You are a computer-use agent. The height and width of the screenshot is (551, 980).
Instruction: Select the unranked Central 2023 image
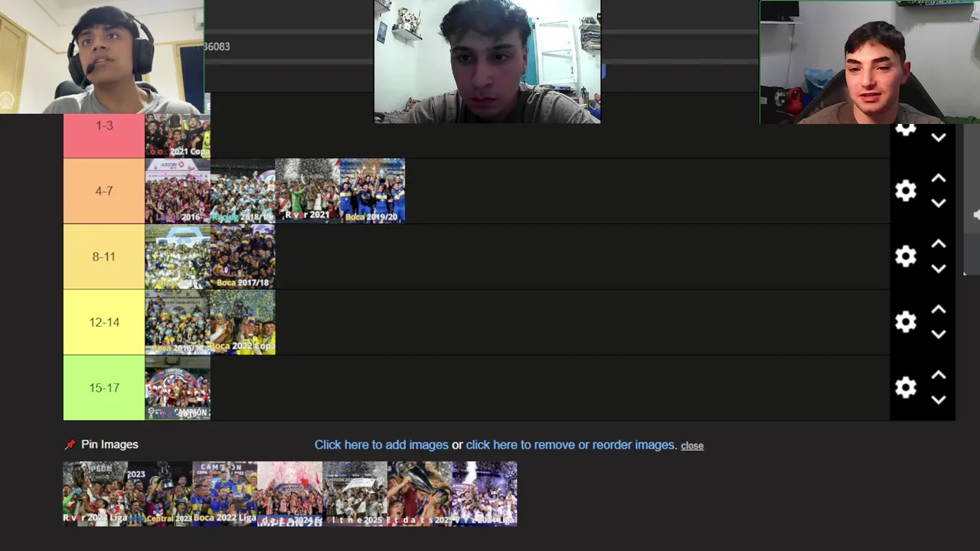click(x=160, y=494)
